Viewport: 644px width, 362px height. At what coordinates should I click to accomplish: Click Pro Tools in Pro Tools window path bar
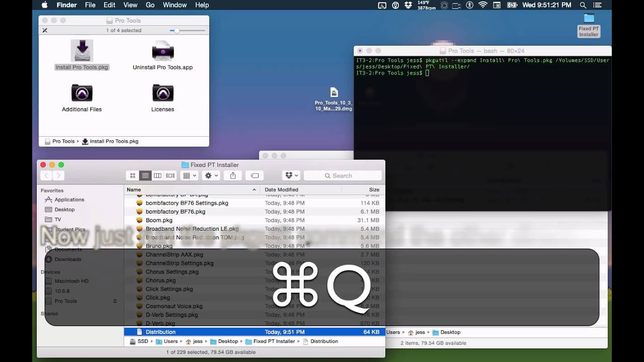(59, 141)
